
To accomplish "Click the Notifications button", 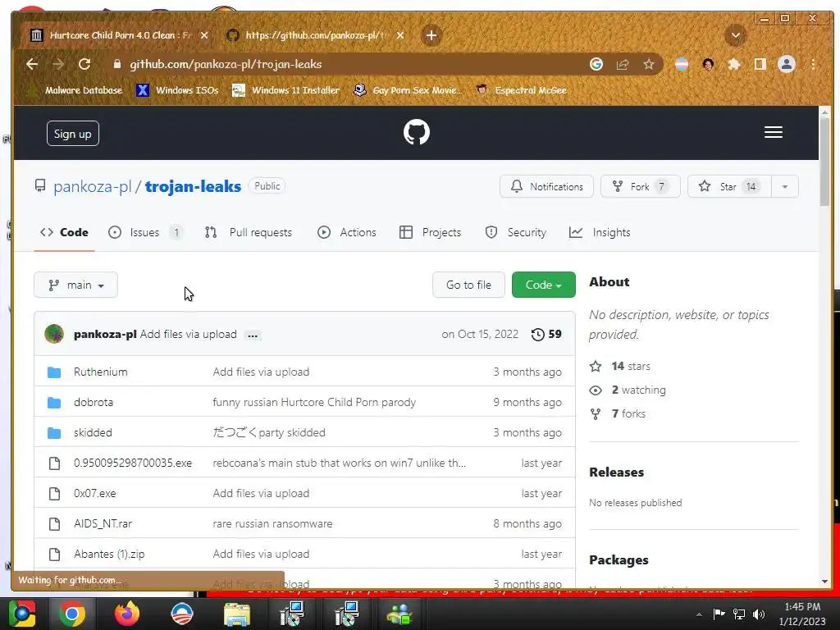I will point(546,186).
